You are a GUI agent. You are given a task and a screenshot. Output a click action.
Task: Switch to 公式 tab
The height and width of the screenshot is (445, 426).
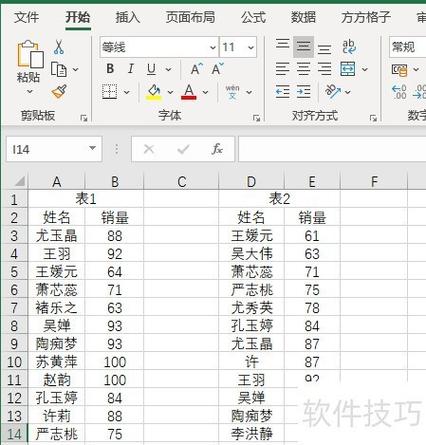253,17
